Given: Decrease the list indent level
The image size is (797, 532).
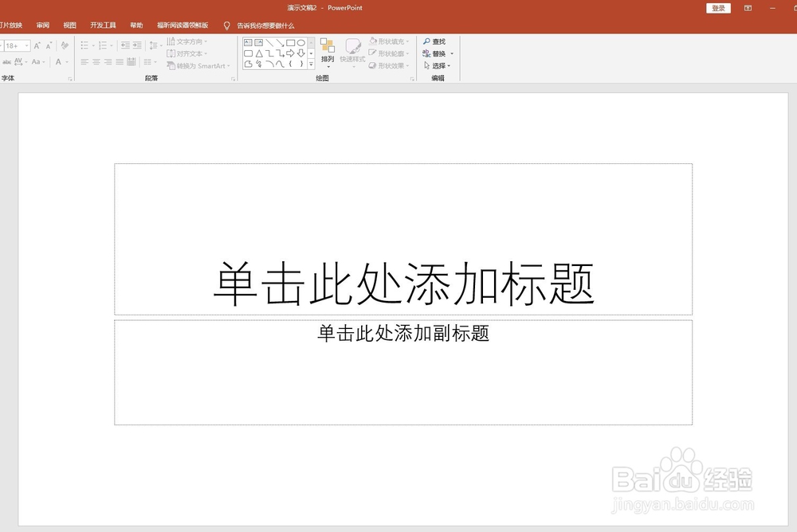Looking at the screenshot, I should tap(125, 45).
